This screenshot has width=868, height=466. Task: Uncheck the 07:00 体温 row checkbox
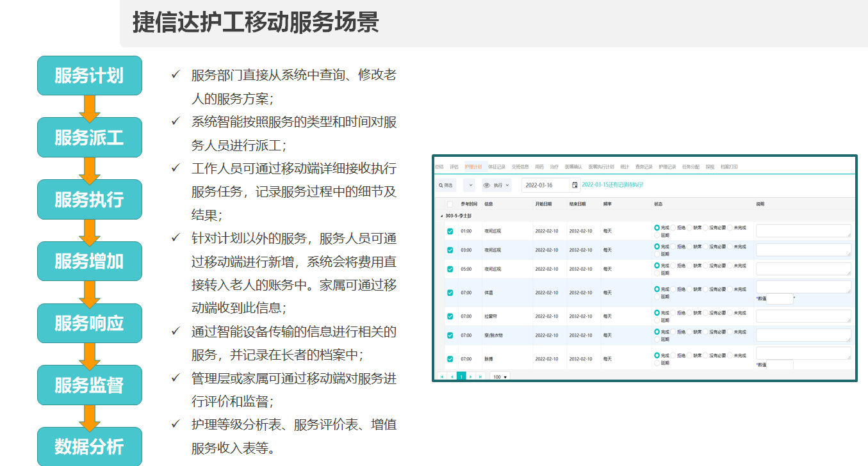click(450, 293)
